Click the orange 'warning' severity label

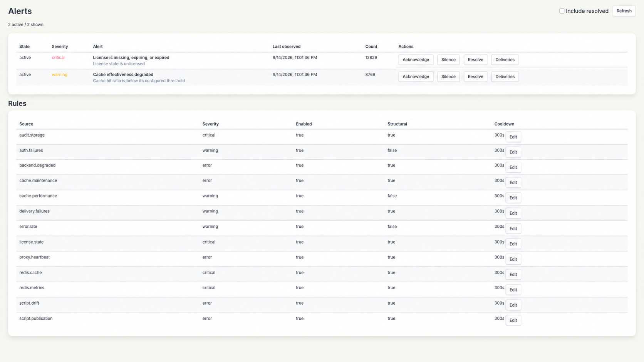point(59,75)
